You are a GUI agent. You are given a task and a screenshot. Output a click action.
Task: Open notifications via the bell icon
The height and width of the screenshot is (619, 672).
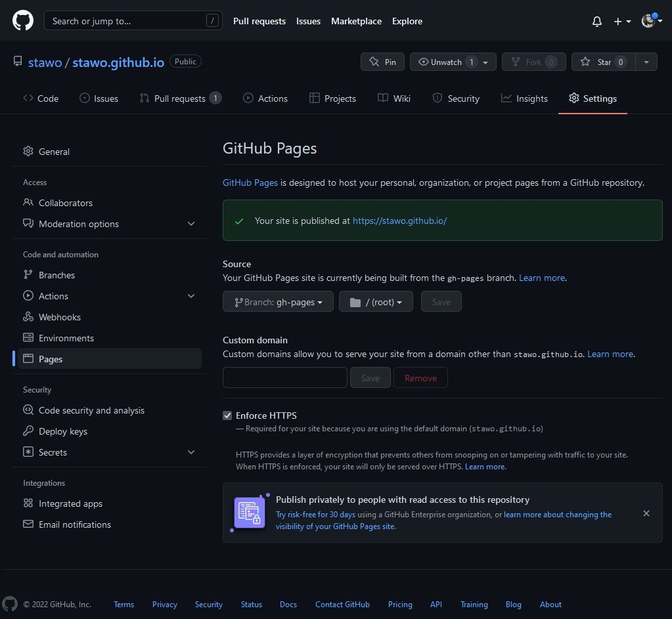click(596, 21)
